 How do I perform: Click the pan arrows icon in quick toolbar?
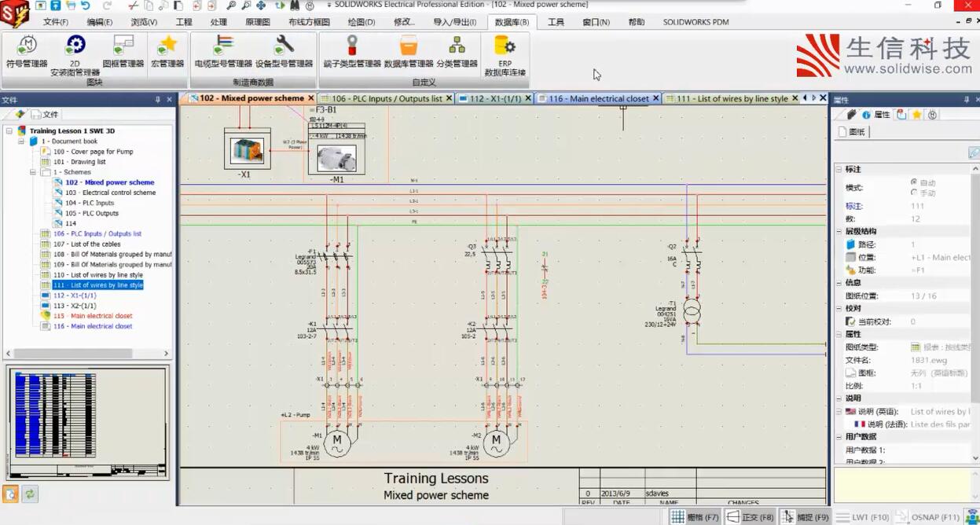click(x=261, y=6)
